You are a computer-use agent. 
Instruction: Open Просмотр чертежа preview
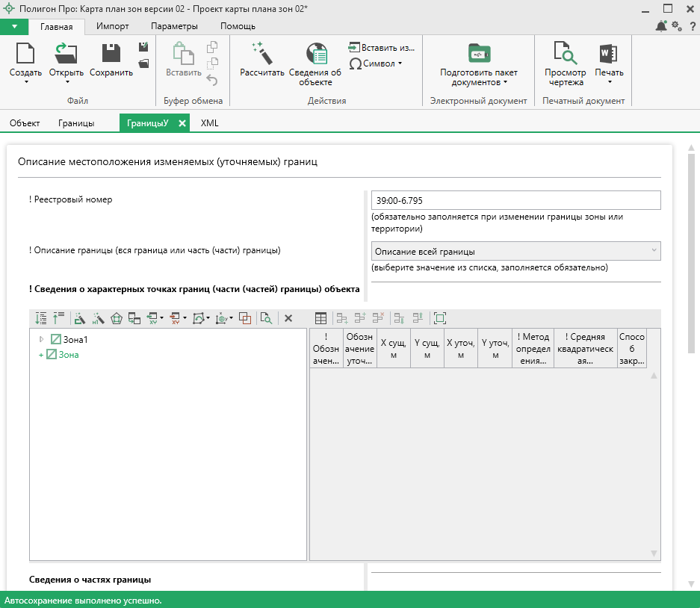point(565,54)
